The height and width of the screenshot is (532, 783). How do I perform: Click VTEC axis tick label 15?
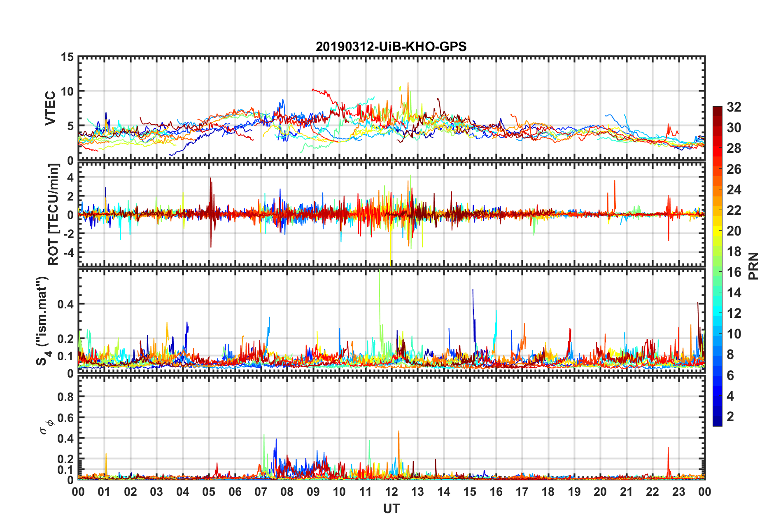click(x=67, y=57)
